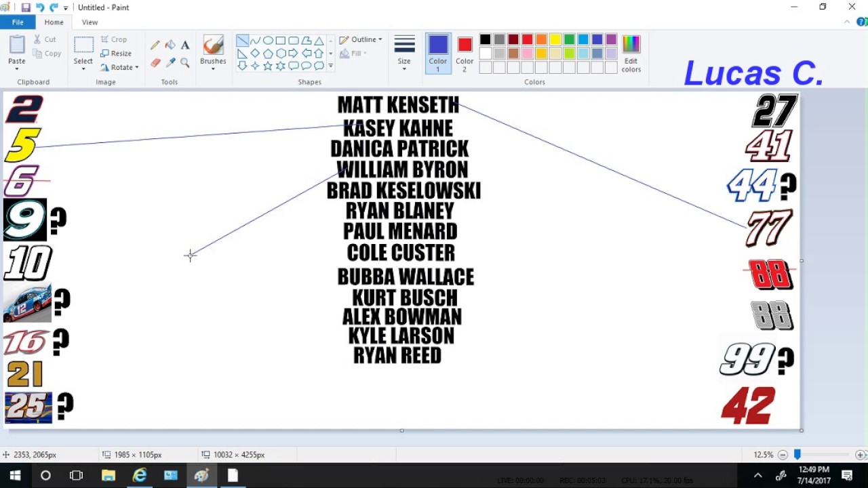868x488 pixels.
Task: Pick the purple color swatch
Action: [x=611, y=40]
